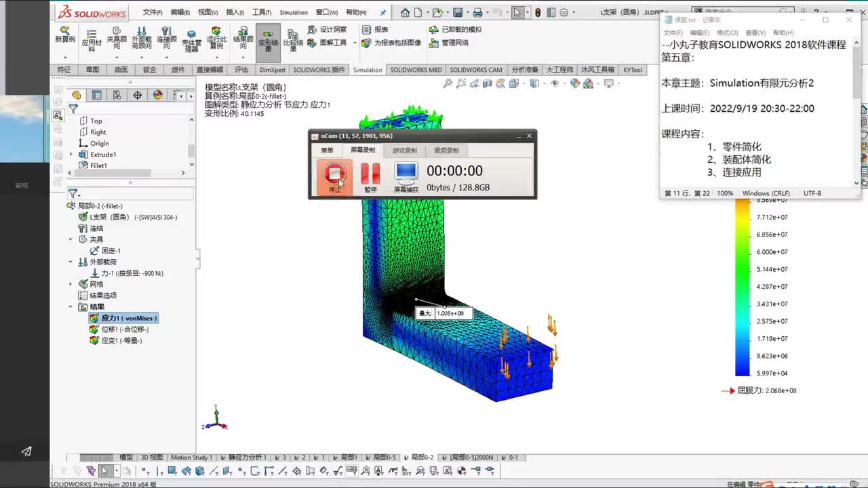Open 连接顾问 (Connections Advisor) tool
This screenshot has width=868, height=488.
166,37
